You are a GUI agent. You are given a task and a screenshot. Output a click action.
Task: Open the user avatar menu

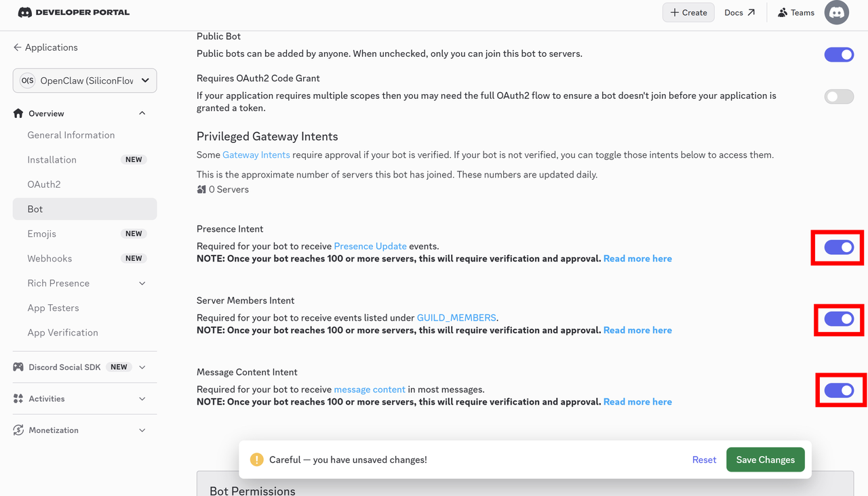(836, 13)
